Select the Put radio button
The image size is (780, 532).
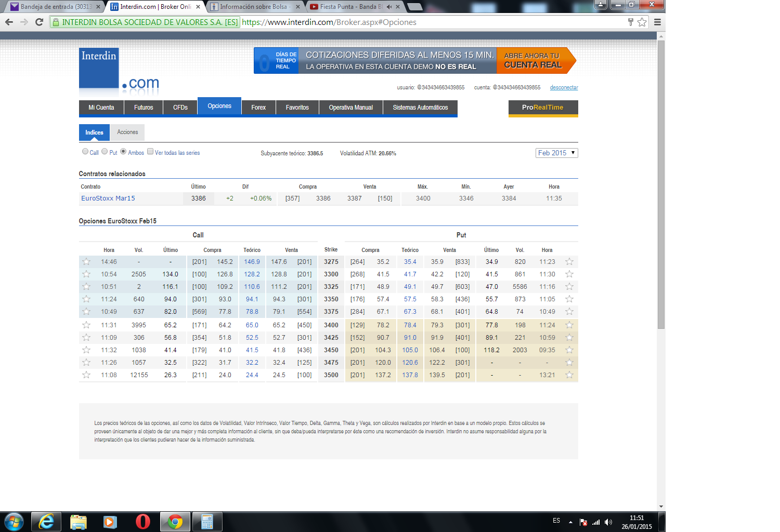point(105,152)
